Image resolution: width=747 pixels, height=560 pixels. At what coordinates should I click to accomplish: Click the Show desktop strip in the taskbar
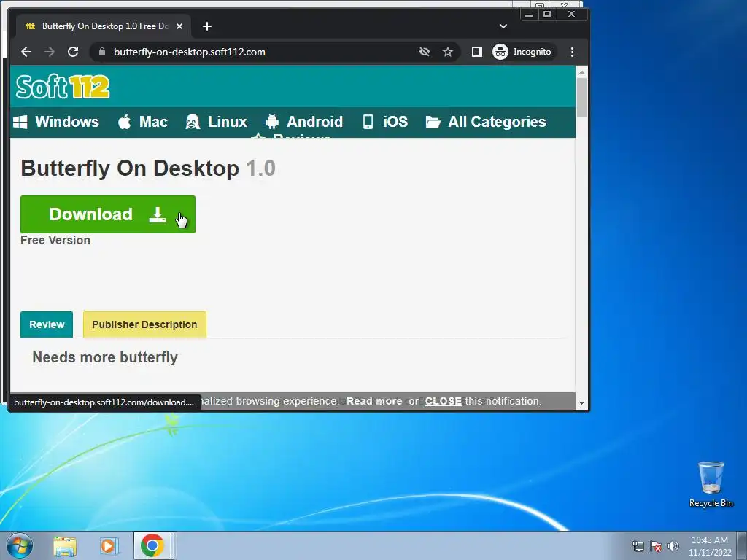pyautogui.click(x=742, y=545)
